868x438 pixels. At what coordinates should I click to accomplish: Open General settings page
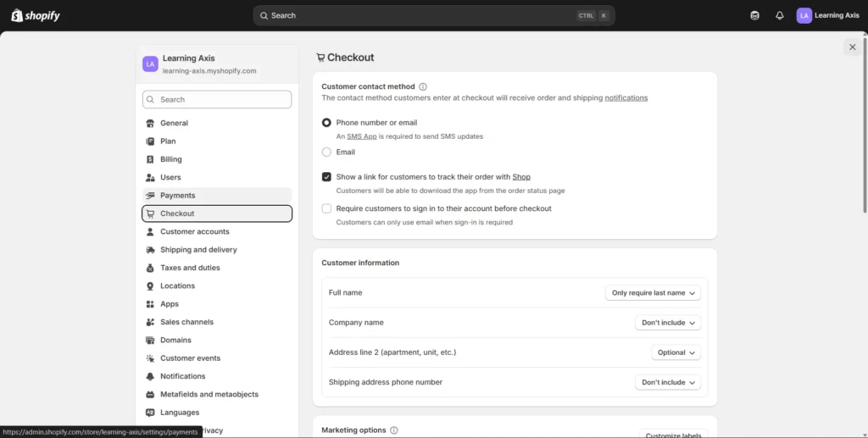point(217,124)
